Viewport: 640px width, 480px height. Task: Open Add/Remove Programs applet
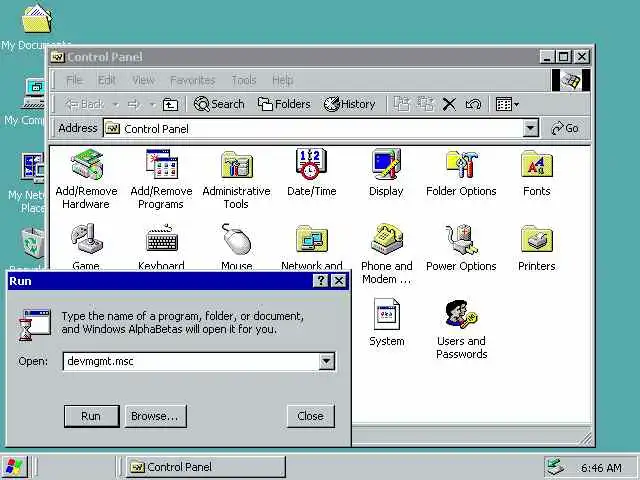[x=161, y=180]
